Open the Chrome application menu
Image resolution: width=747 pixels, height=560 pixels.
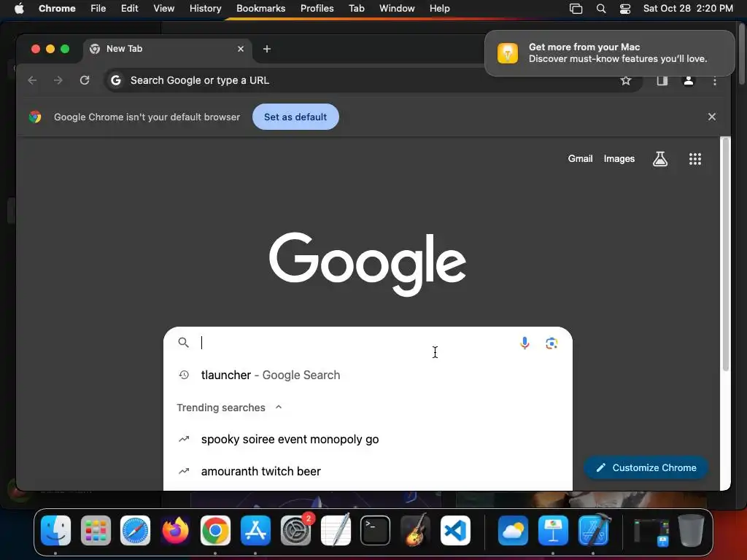click(x=57, y=9)
